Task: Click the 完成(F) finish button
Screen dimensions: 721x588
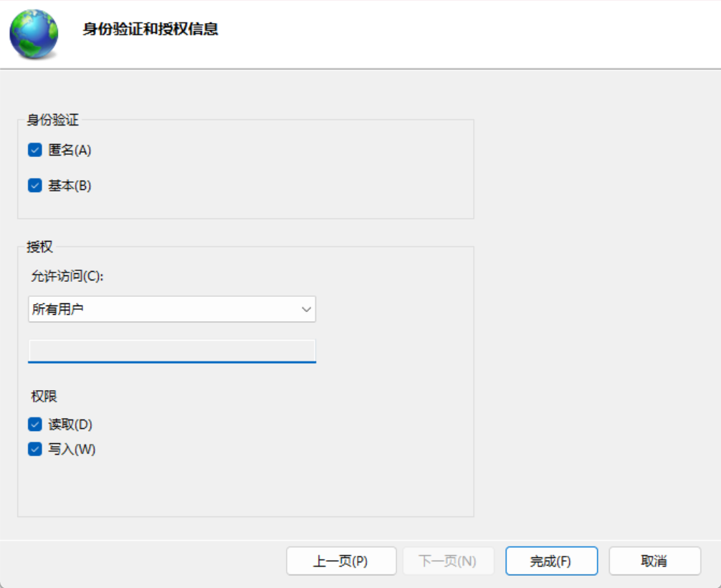Action: pos(551,561)
